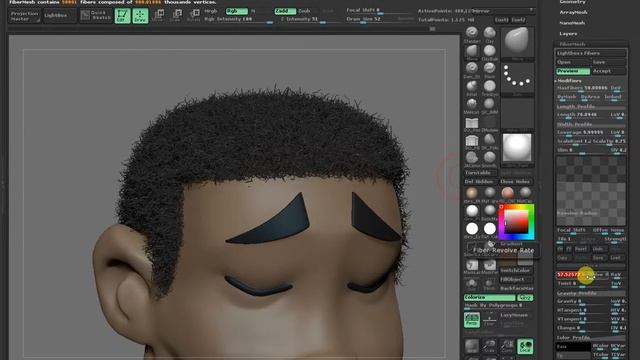The height and width of the screenshot is (360, 640).
Task: Open the Length Profile curve
Action: click(591, 107)
